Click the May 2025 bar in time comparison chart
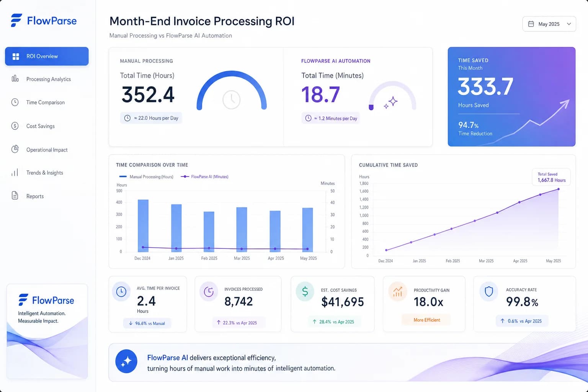588x392 pixels. 307,230
